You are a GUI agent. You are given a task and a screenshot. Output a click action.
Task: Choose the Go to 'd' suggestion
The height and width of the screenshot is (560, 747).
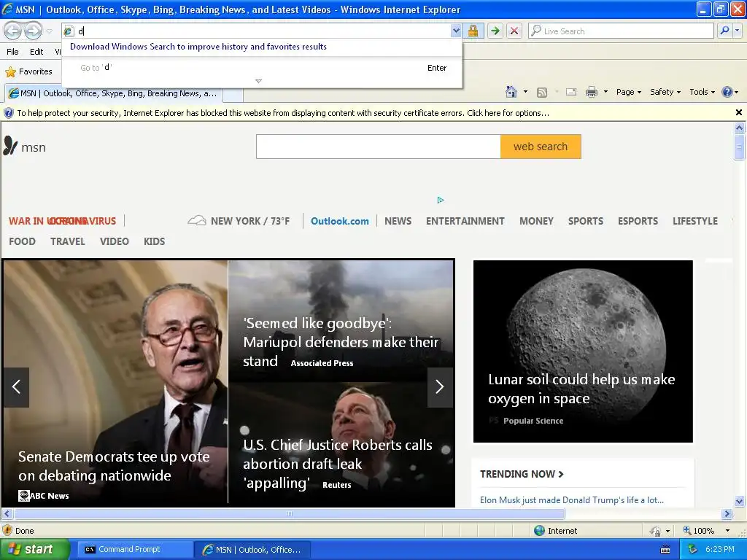pos(262,68)
